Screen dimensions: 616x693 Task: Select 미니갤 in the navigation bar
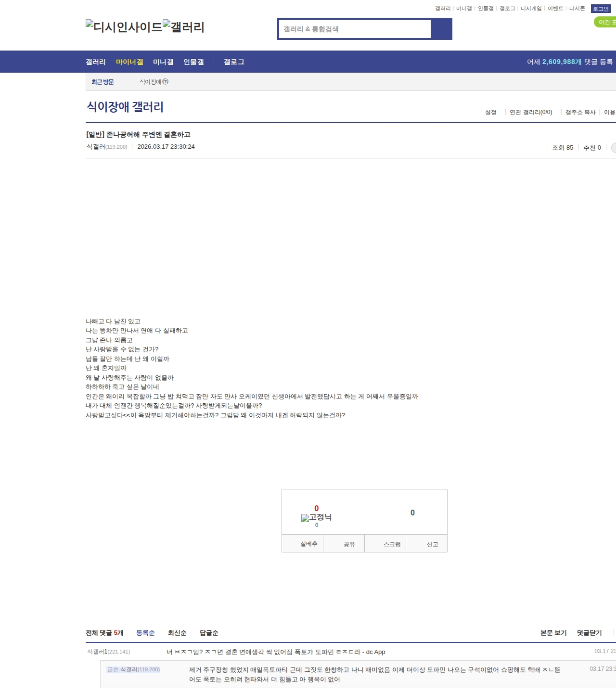pyautogui.click(x=163, y=62)
